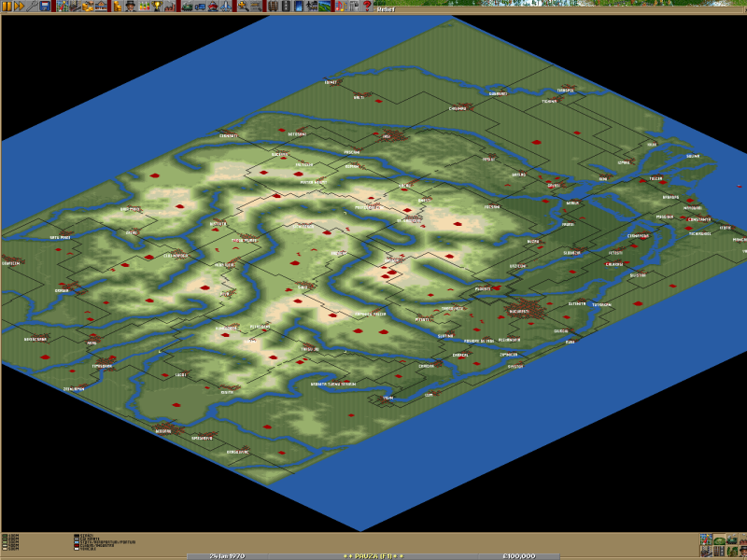This screenshot has width=747, height=560.
Task: Click the CERNAUTI town label on map
Action: [228, 136]
